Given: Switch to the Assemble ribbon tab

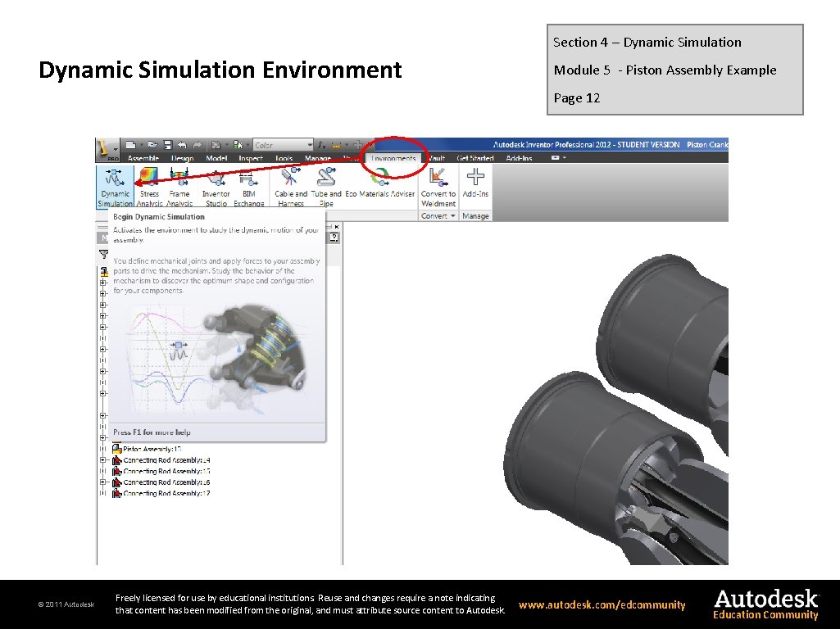Looking at the screenshot, I should (143, 157).
